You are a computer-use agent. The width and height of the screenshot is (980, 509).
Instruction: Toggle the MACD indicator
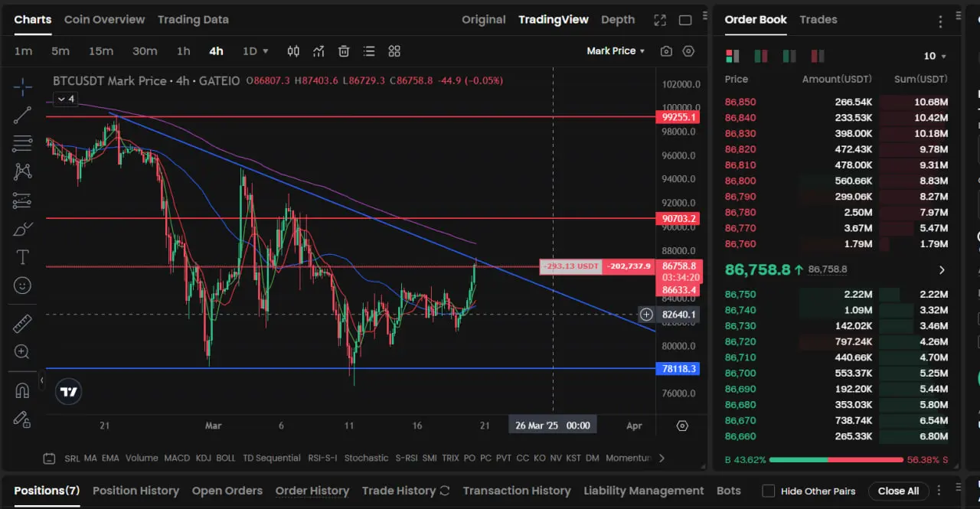[x=177, y=458]
